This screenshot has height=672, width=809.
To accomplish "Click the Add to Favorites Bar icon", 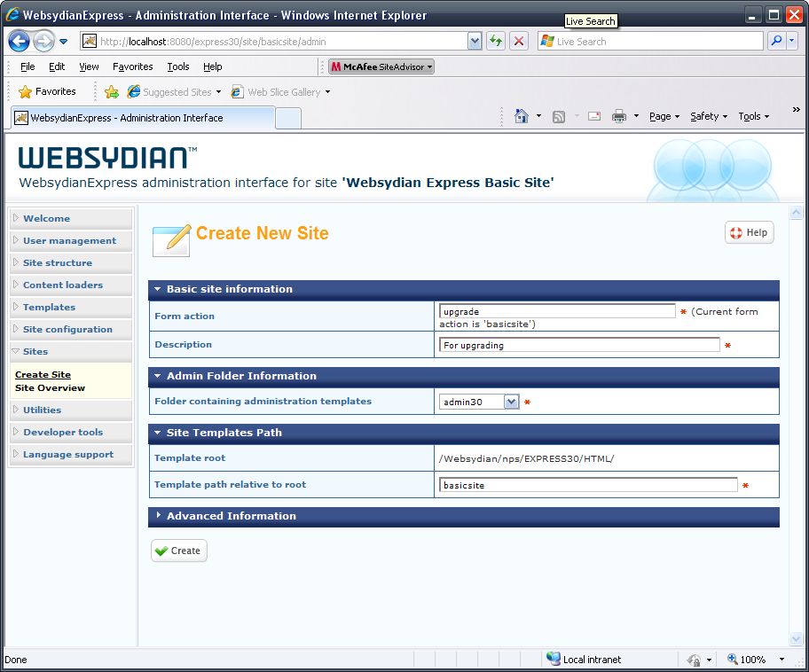I will point(112,92).
